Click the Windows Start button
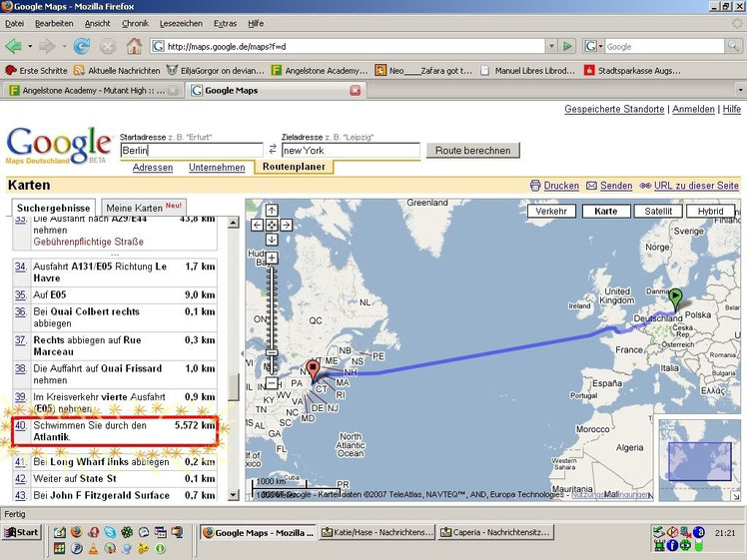Image resolution: width=747 pixels, height=560 pixels. (x=22, y=532)
